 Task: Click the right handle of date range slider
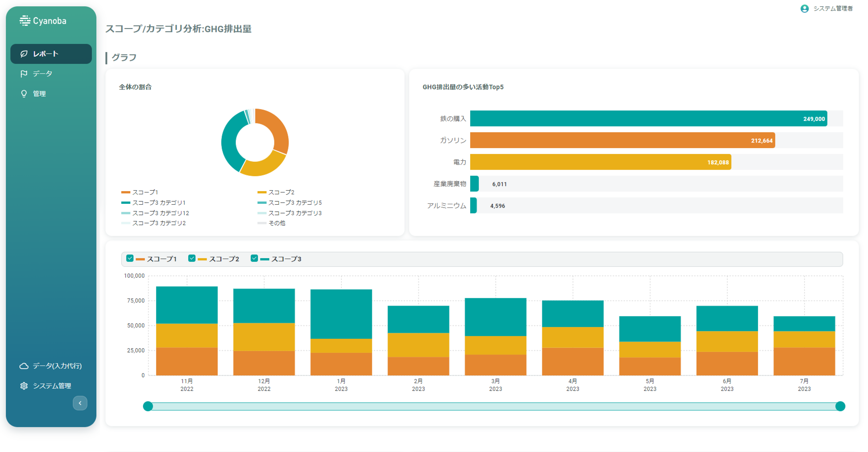tap(840, 406)
